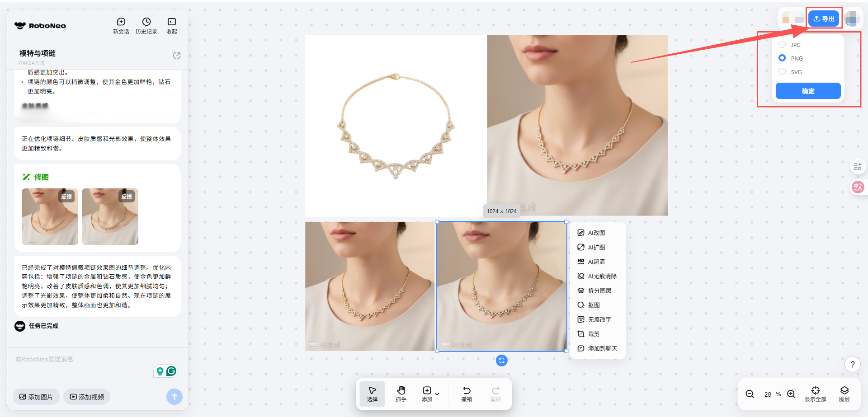Image resolution: width=868 pixels, height=417 pixels.
Task: Confirm export with 确定 button
Action: tap(808, 91)
